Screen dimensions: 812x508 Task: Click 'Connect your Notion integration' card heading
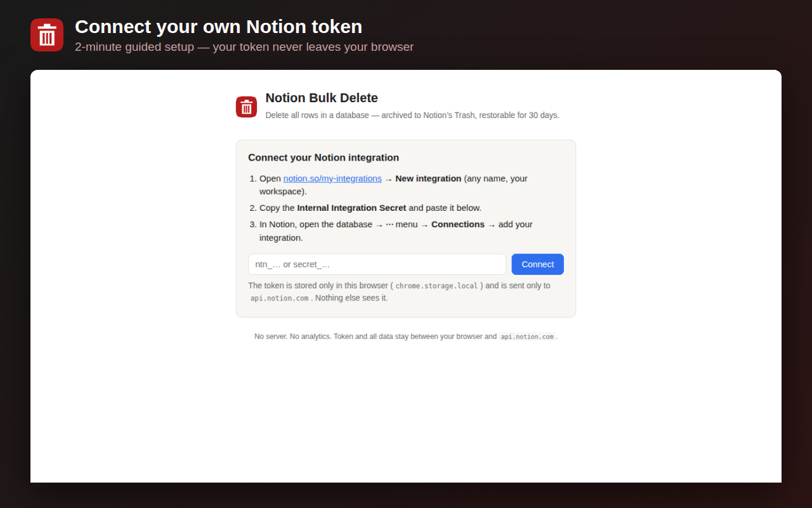(x=324, y=157)
